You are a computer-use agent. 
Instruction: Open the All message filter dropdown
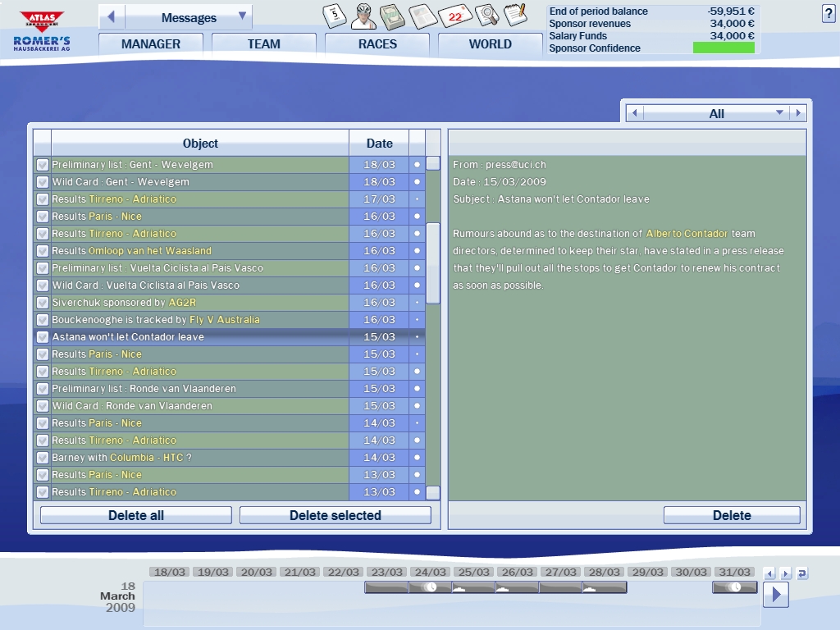coord(779,113)
